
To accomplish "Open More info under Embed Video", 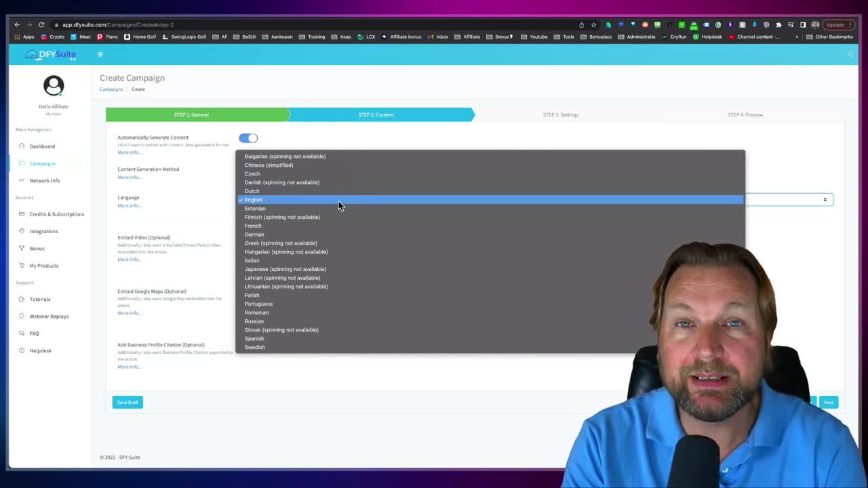I will [x=130, y=260].
